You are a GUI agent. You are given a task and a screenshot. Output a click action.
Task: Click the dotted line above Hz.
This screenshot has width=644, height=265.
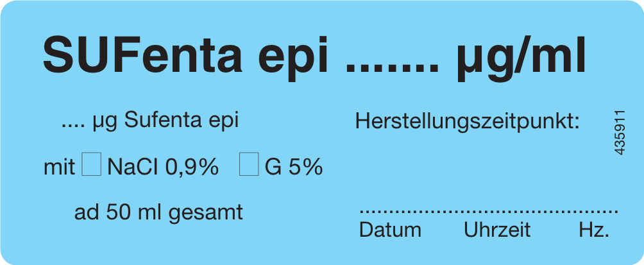pos(594,212)
